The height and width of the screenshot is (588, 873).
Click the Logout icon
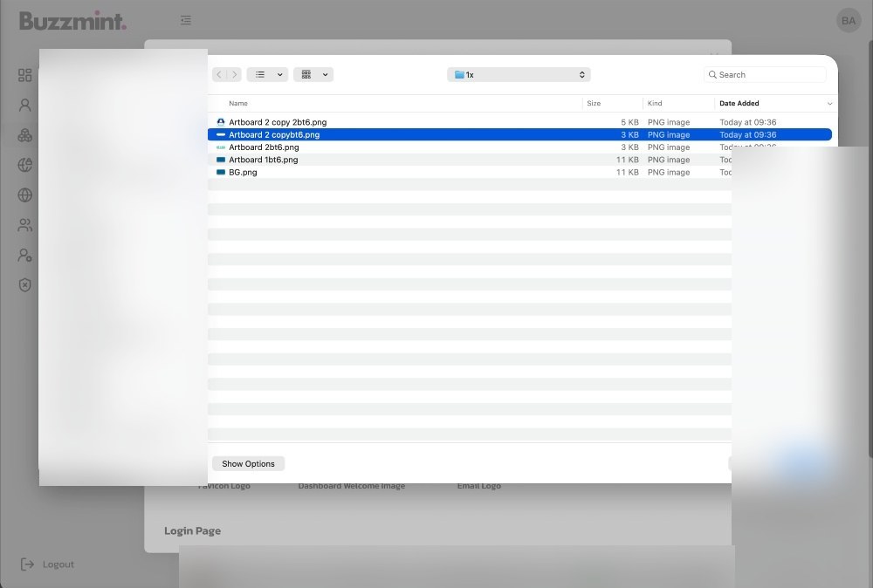tap(27, 564)
